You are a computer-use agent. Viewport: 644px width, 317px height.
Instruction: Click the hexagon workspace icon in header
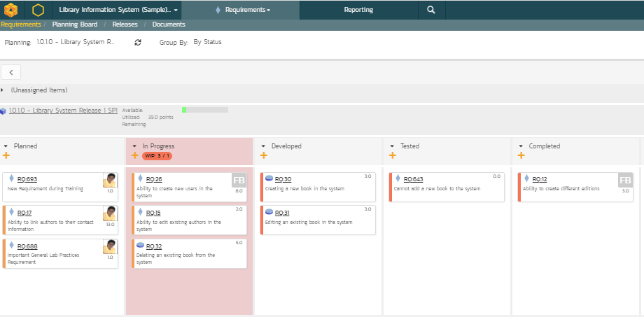pos(38,10)
